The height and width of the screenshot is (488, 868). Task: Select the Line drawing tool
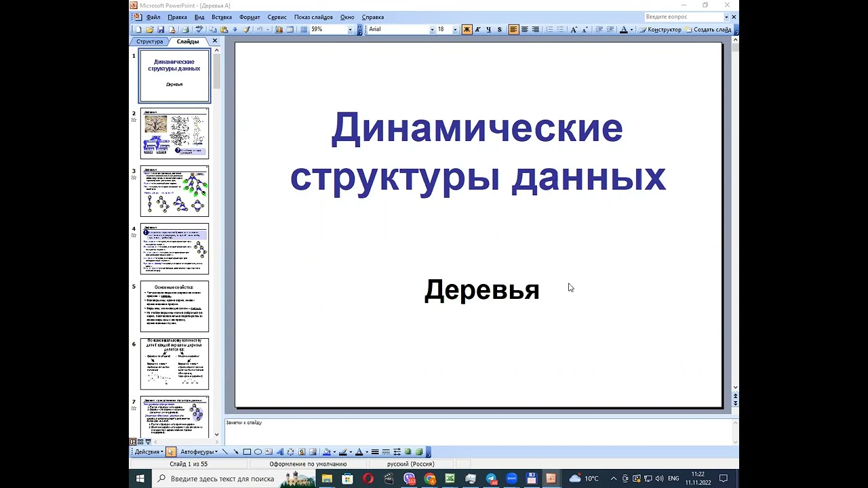tap(225, 451)
